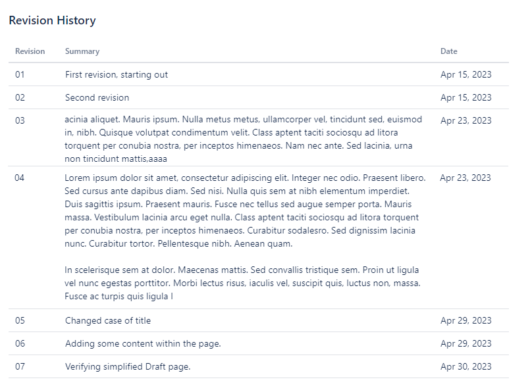Image resolution: width=532 pixels, height=392 pixels.
Task: Click "First revision, starting out" summary
Action: (117, 74)
